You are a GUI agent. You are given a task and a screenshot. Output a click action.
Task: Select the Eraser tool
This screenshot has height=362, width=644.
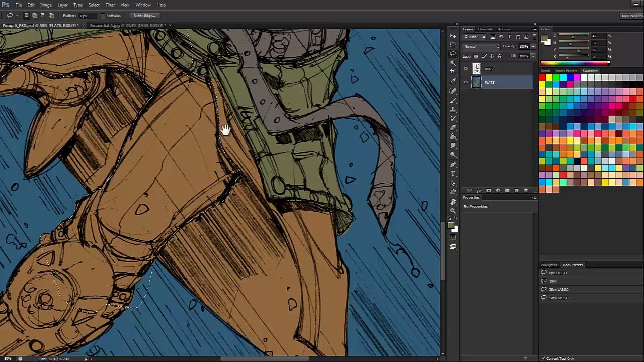453,127
